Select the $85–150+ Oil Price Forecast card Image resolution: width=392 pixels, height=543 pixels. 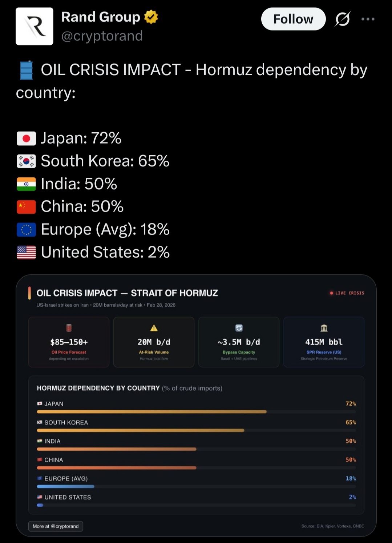tap(69, 342)
